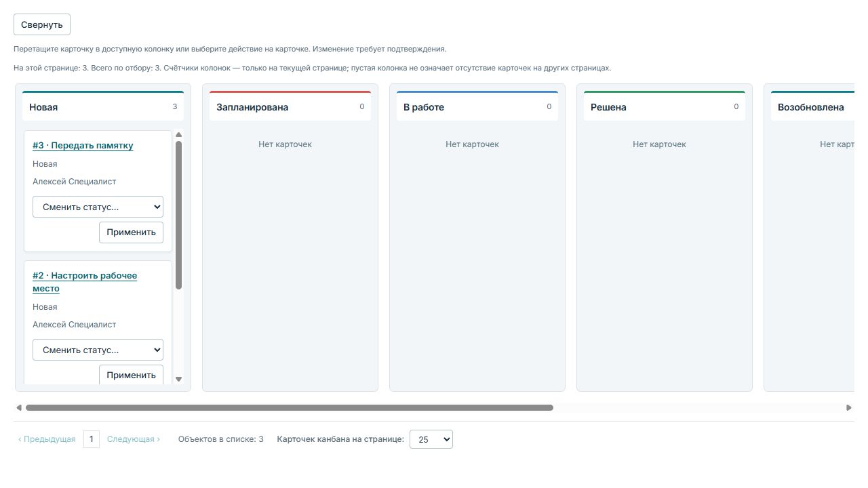Image resolution: width=868 pixels, height=488 pixels.
Task: Click the Запланирована column header
Action: pyautogui.click(x=290, y=106)
